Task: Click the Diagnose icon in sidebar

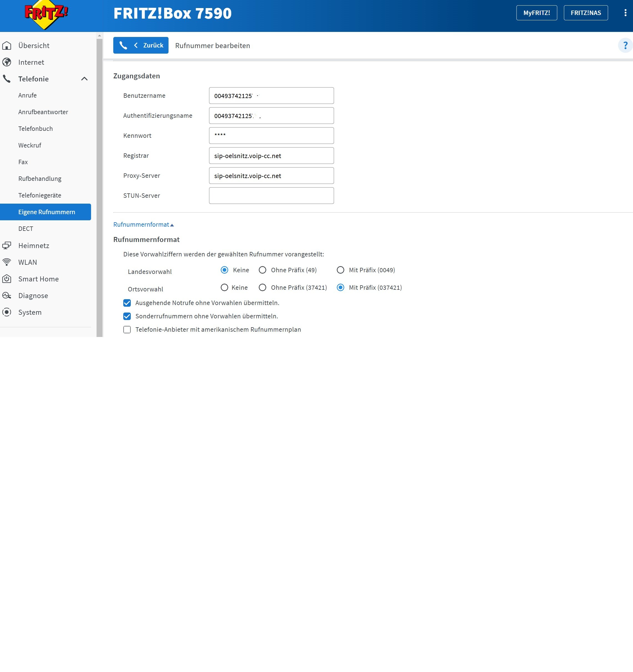Action: click(x=7, y=295)
